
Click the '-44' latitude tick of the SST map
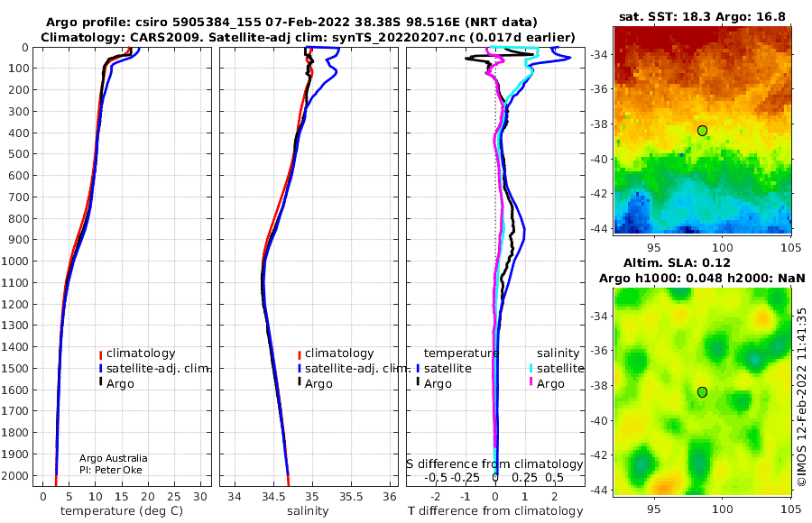pyautogui.click(x=599, y=229)
